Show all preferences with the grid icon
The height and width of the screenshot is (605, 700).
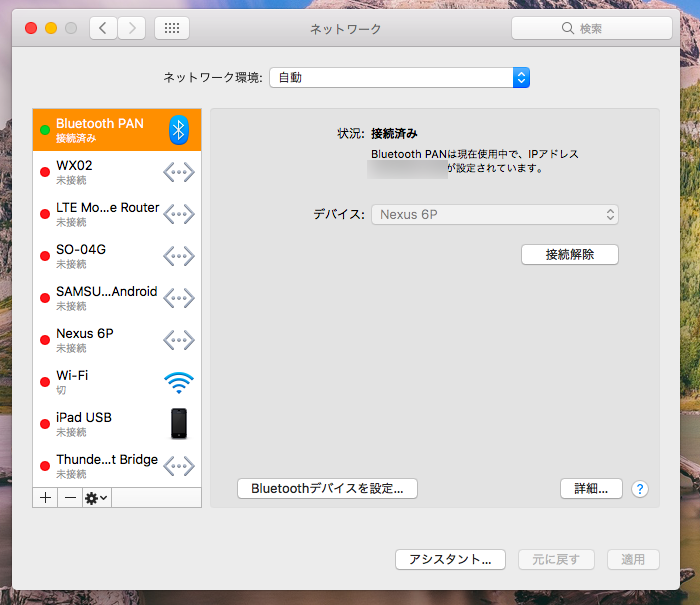pos(172,28)
